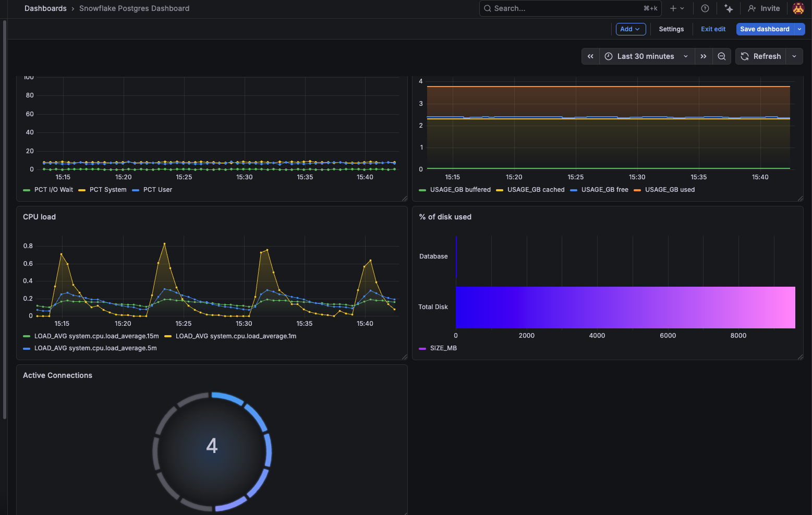Toggle the SIZE_MB series in legend

pos(442,348)
